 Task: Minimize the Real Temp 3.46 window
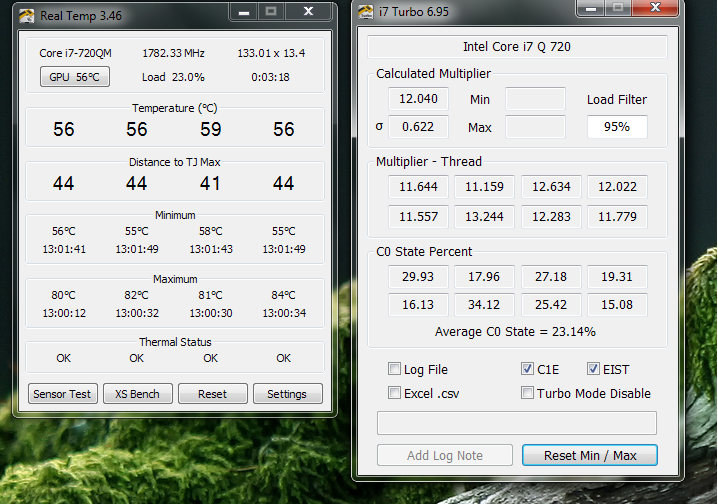coord(244,12)
